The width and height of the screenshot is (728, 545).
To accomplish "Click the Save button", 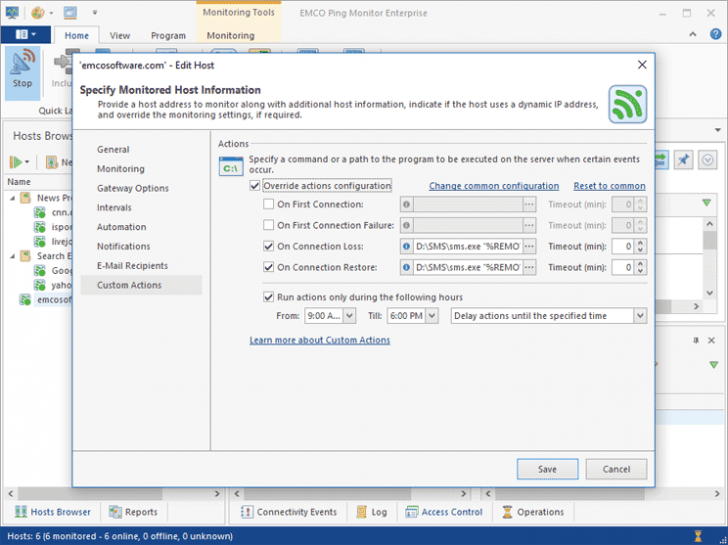I will click(x=547, y=469).
